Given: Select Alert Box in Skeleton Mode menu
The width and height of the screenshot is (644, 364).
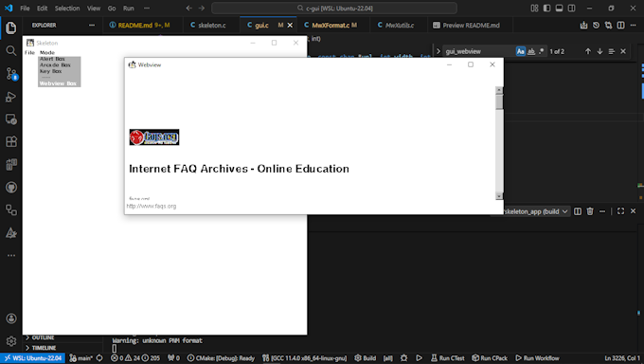Looking at the screenshot, I should click(59, 59).
